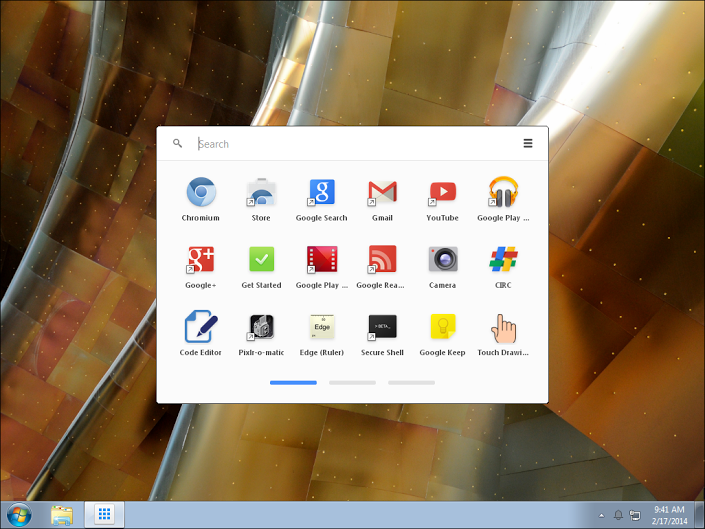This screenshot has width=705, height=529.
Task: Open the Google Keep lightbulb icon
Action: coord(442,327)
